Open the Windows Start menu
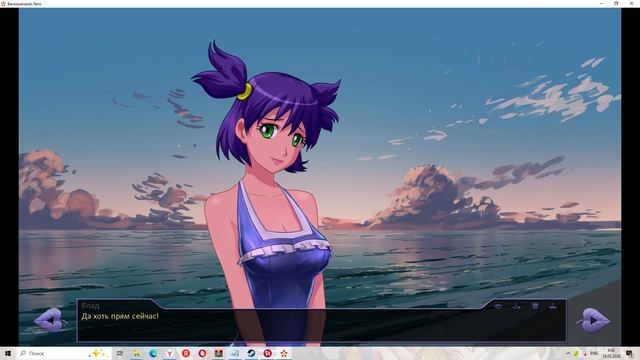 tap(8, 353)
